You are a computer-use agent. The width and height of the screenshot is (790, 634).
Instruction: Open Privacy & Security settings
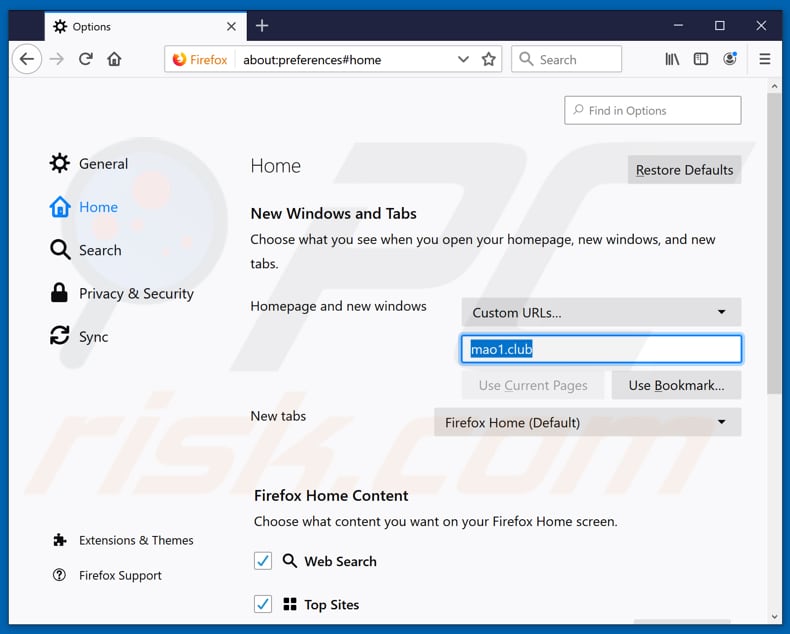tap(121, 293)
